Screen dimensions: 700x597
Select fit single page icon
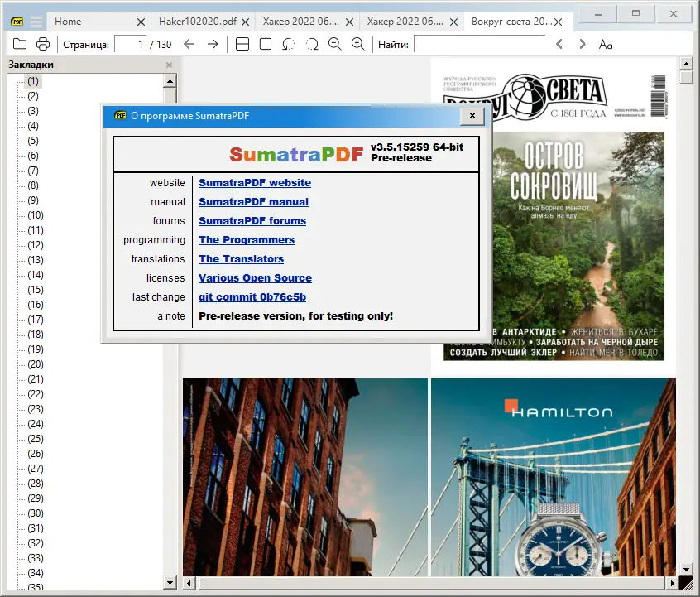pos(266,44)
